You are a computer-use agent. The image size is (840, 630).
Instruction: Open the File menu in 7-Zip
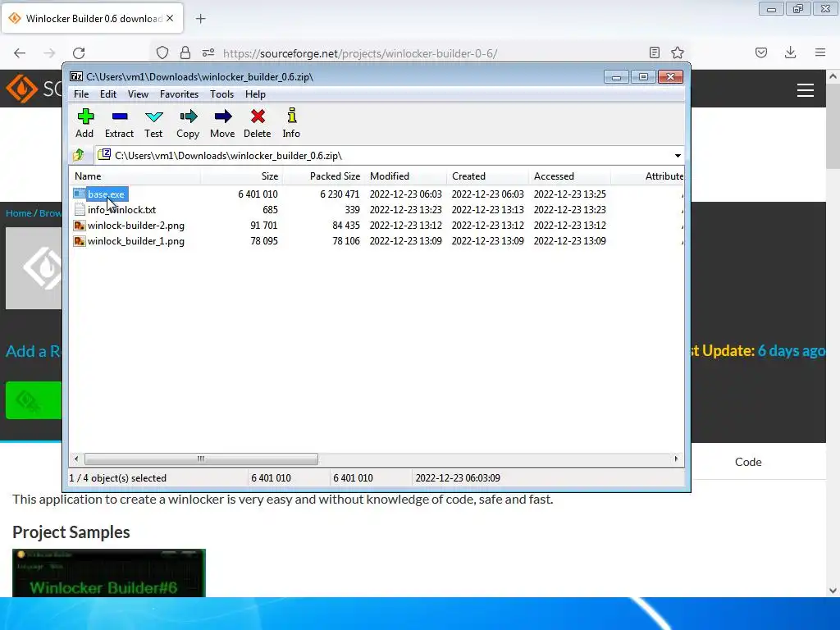tap(81, 94)
